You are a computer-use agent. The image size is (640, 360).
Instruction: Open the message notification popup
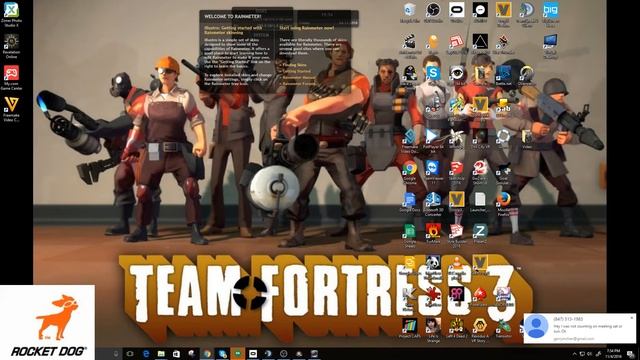579,329
